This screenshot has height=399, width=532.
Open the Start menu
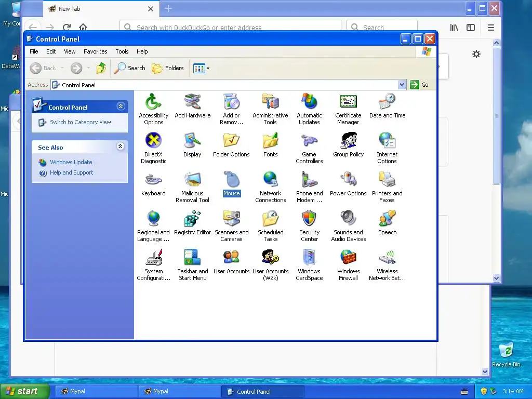coord(25,391)
